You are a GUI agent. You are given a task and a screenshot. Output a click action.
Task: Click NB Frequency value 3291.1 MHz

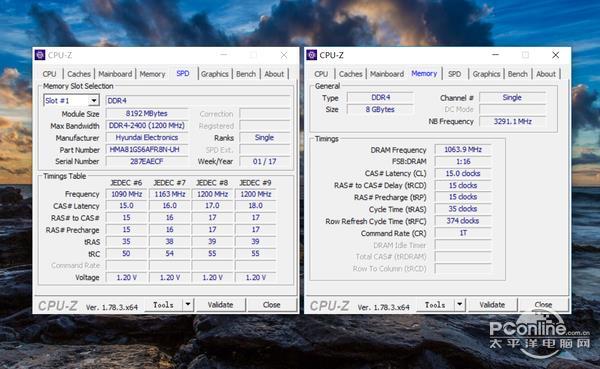click(x=512, y=121)
